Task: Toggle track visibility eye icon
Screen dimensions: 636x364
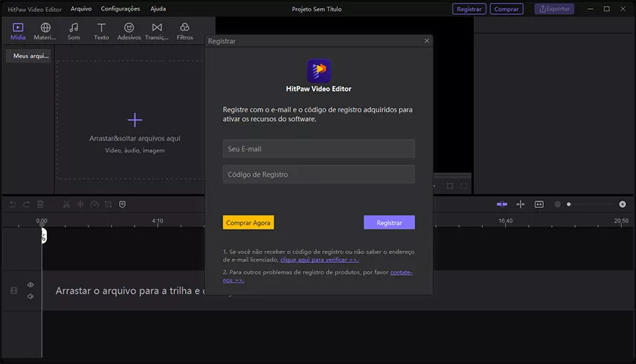Action: 30,285
